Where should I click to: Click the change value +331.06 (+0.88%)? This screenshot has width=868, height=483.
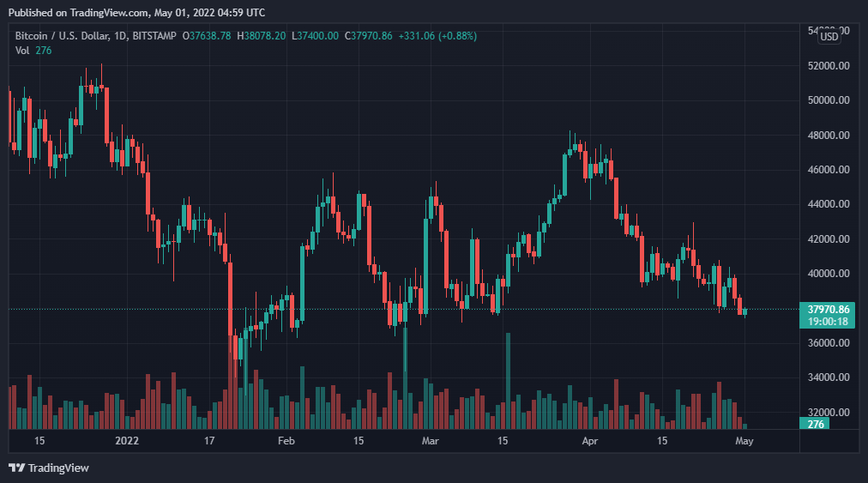(437, 36)
